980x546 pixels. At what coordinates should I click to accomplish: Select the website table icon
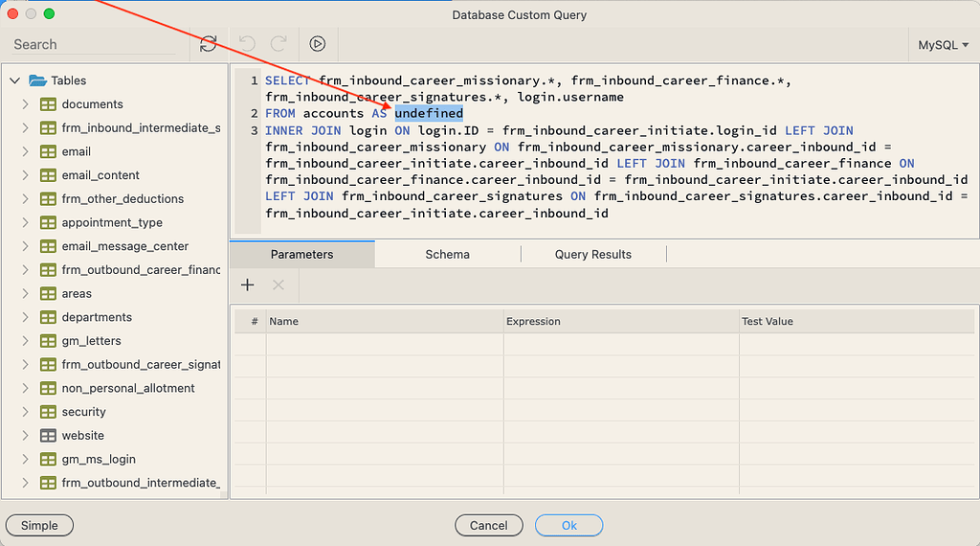(x=48, y=436)
